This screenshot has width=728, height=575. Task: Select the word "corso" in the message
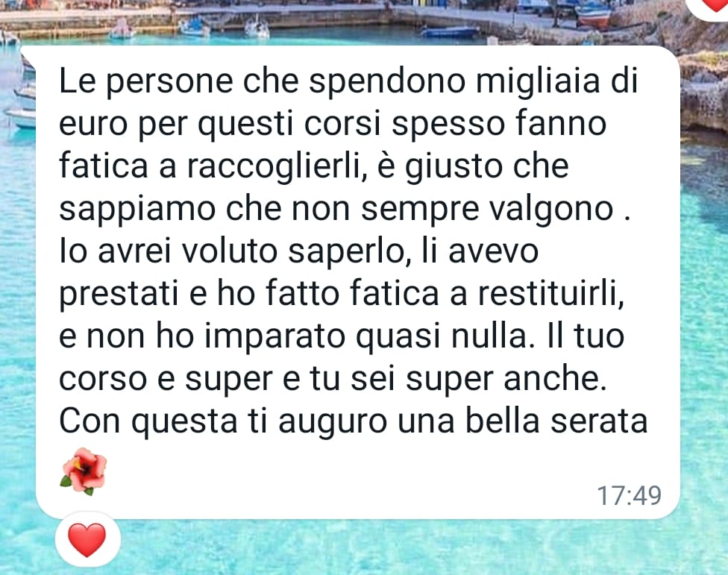103,379
